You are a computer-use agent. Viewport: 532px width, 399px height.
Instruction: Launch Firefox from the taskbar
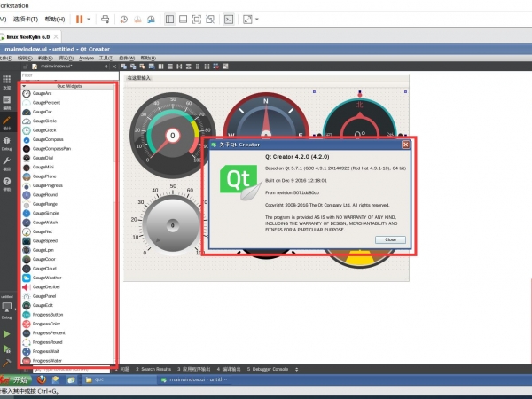42,379
